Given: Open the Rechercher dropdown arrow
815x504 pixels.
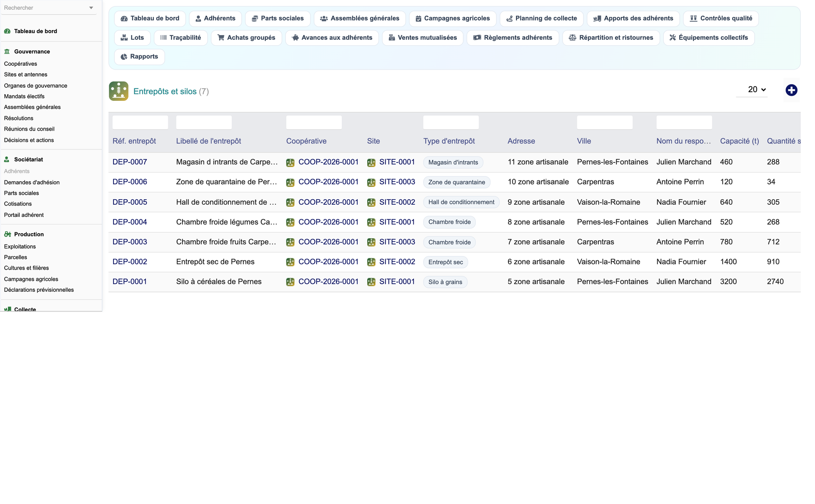Looking at the screenshot, I should coord(91,8).
